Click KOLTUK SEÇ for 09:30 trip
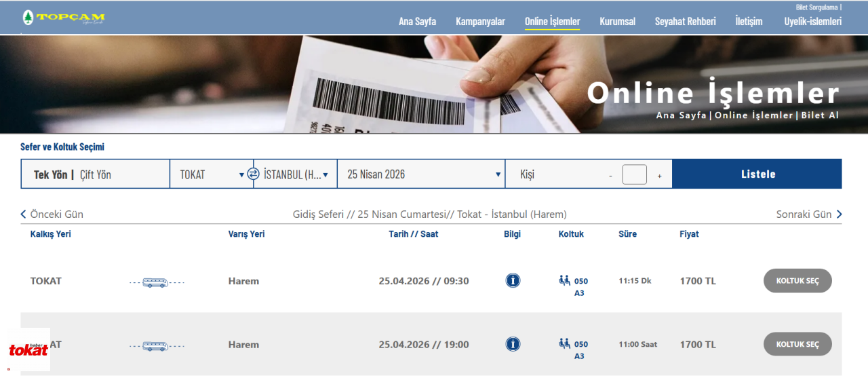The image size is (868, 378). coord(797,281)
